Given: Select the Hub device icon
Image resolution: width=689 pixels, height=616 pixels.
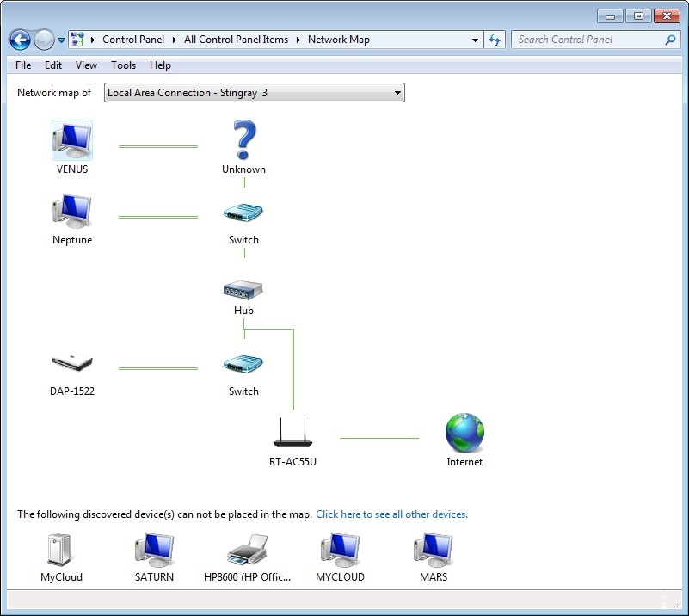Looking at the screenshot, I should 243,290.
